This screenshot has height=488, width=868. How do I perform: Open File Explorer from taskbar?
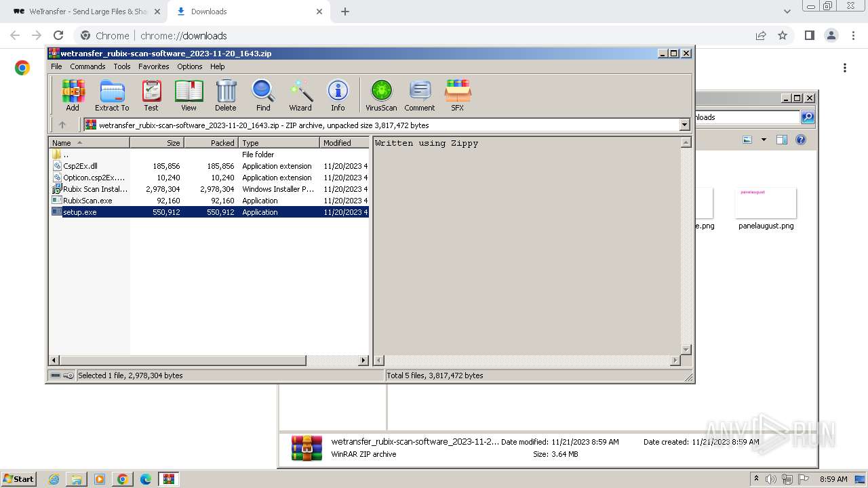point(77,479)
